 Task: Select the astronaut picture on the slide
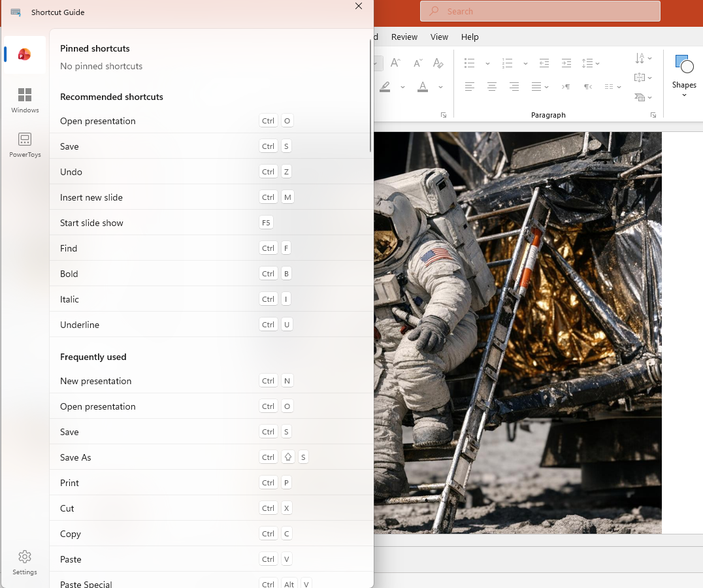(x=517, y=333)
